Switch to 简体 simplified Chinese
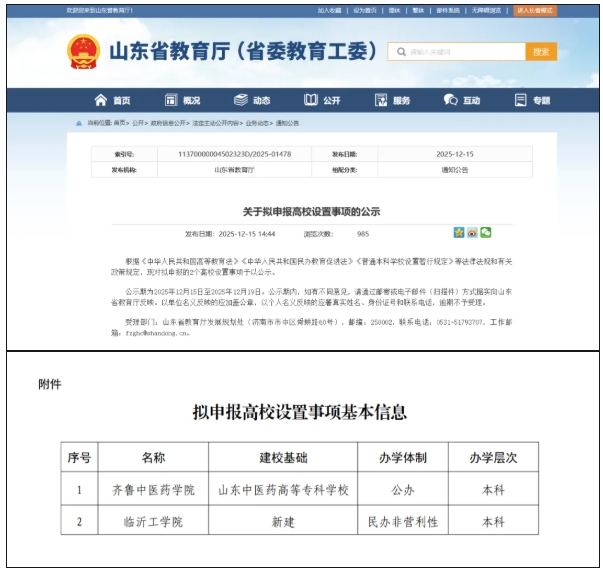603x573 pixels. [394, 10]
